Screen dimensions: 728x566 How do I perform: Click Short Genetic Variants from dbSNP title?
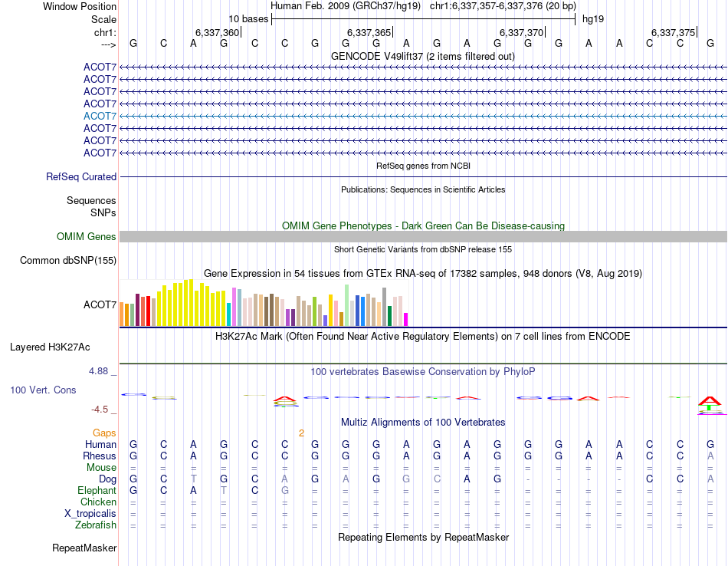click(x=423, y=249)
